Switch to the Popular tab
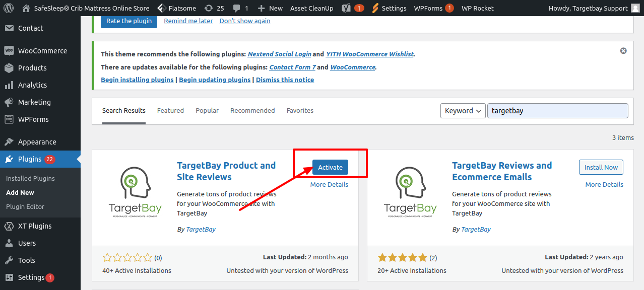 tap(207, 111)
